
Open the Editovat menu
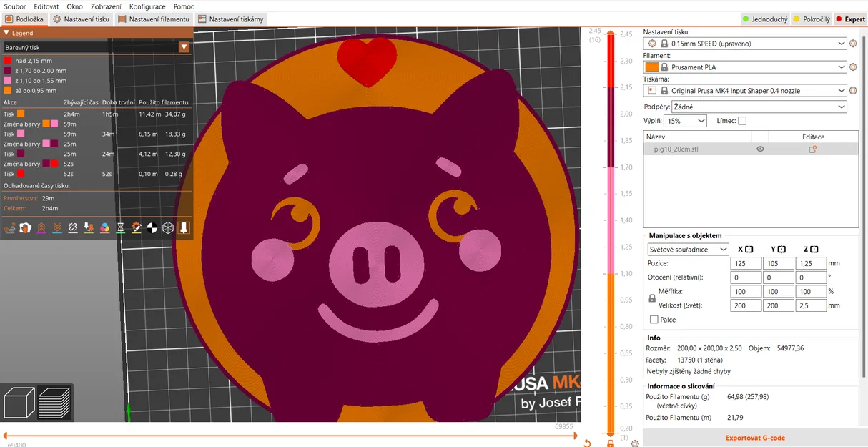tap(46, 6)
